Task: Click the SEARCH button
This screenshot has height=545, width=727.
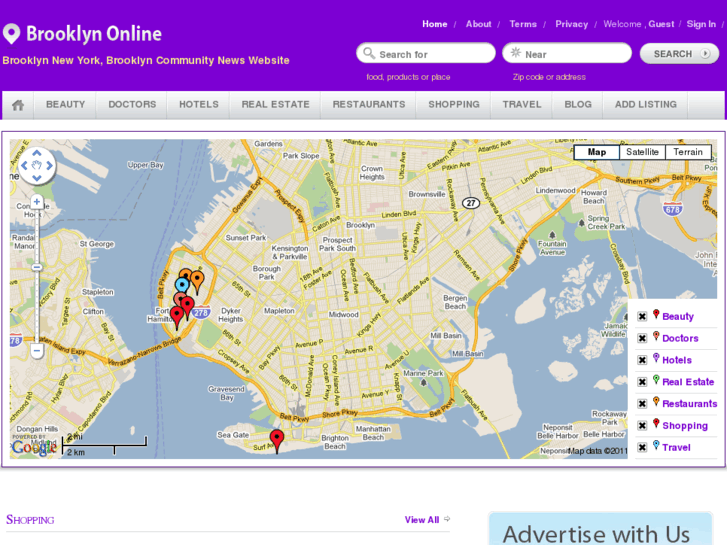Action: [x=679, y=54]
